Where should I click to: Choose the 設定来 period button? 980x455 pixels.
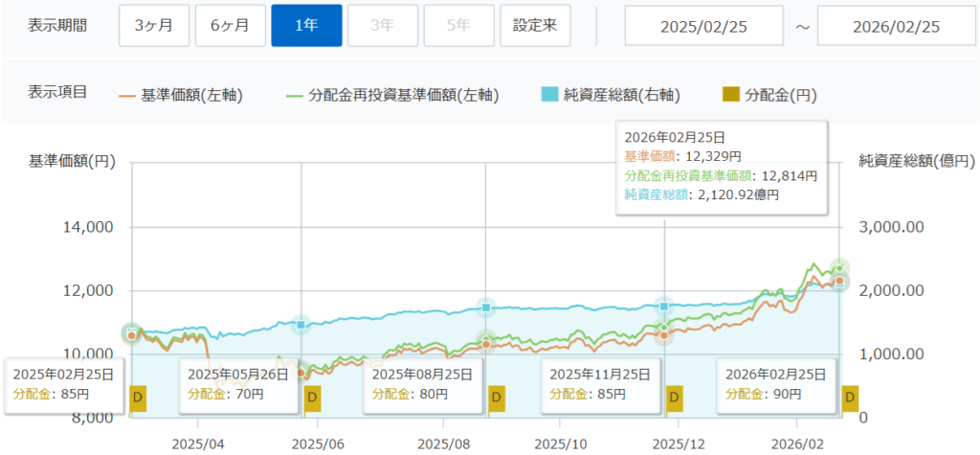535,26
